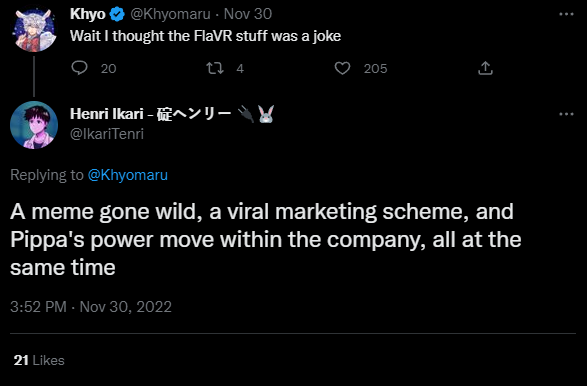Click the 205 likes count
The height and width of the screenshot is (386, 587).
375,69
